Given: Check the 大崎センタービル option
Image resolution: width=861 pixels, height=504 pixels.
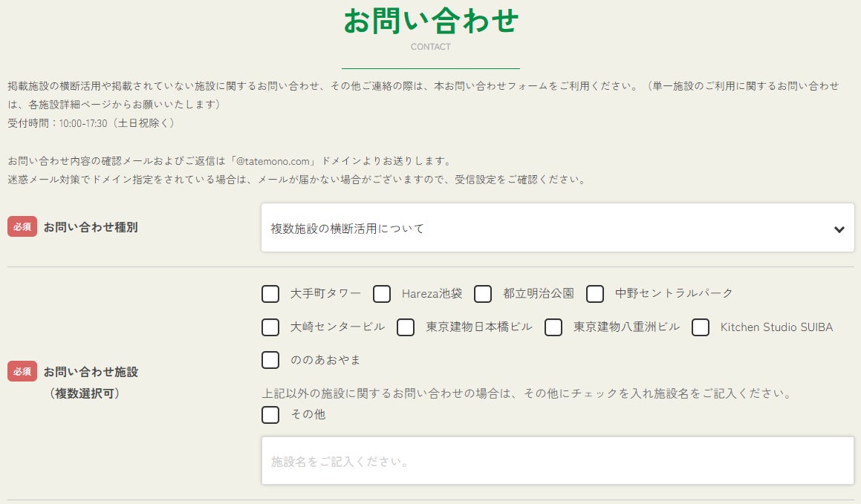Looking at the screenshot, I should 270,327.
